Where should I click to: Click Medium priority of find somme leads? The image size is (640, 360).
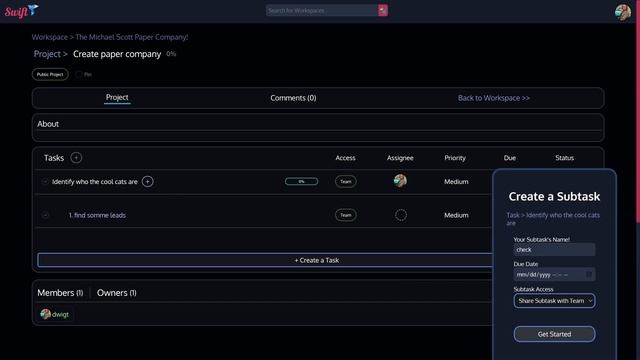tap(456, 215)
